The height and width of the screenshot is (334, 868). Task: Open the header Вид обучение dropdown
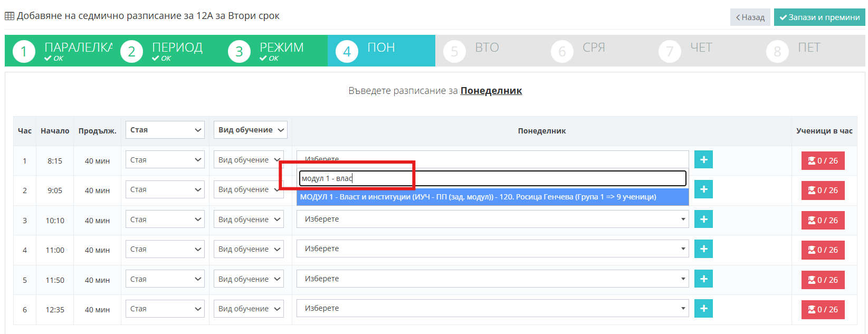250,130
